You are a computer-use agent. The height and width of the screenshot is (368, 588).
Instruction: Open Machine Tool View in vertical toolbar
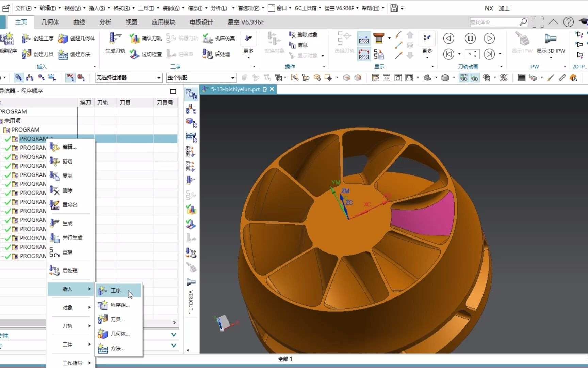coord(191,109)
